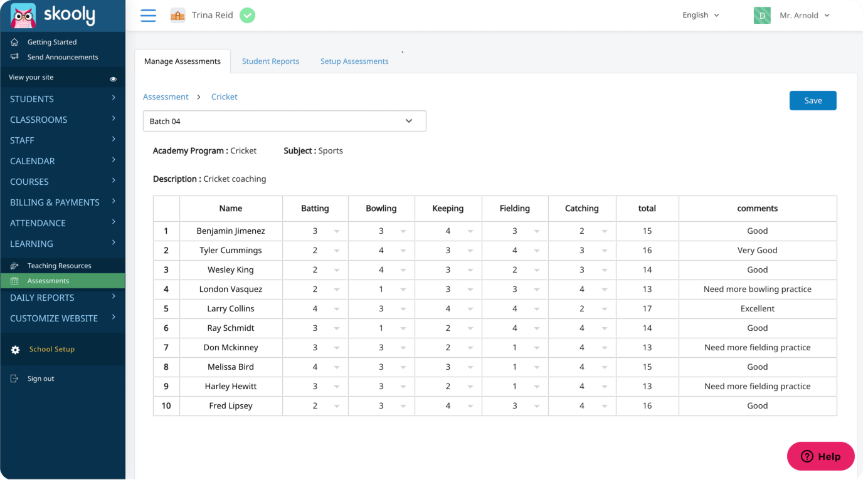Click the Assessment breadcrumb link

(166, 97)
